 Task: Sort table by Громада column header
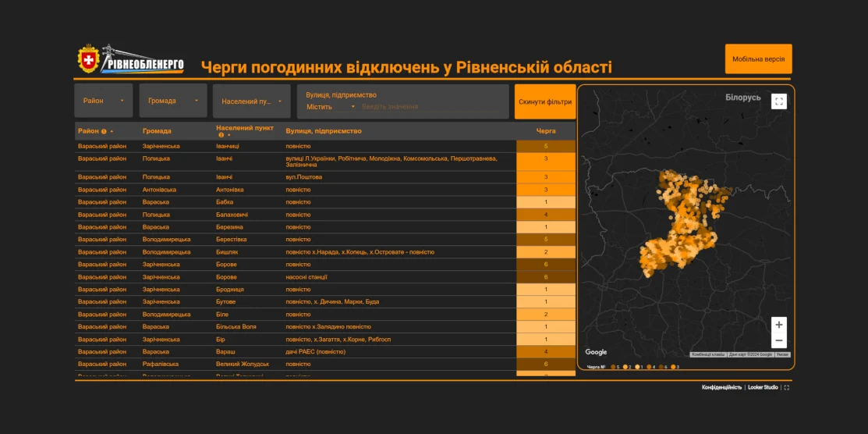[157, 131]
